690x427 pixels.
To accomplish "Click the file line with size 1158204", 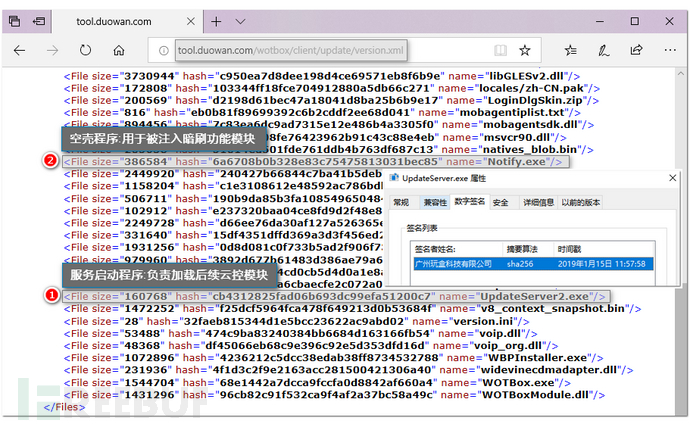I will pos(223,186).
